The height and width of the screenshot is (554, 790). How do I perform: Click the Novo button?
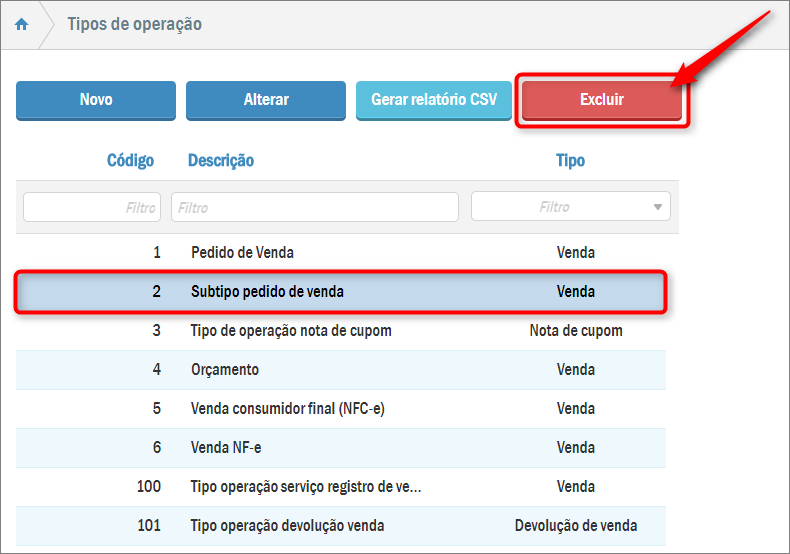coord(96,100)
